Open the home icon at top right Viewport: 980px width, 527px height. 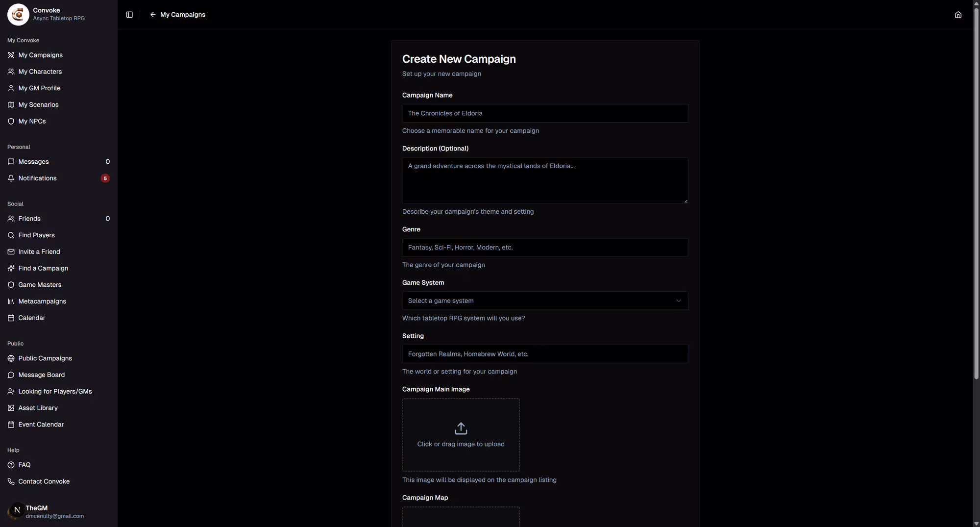(x=958, y=15)
